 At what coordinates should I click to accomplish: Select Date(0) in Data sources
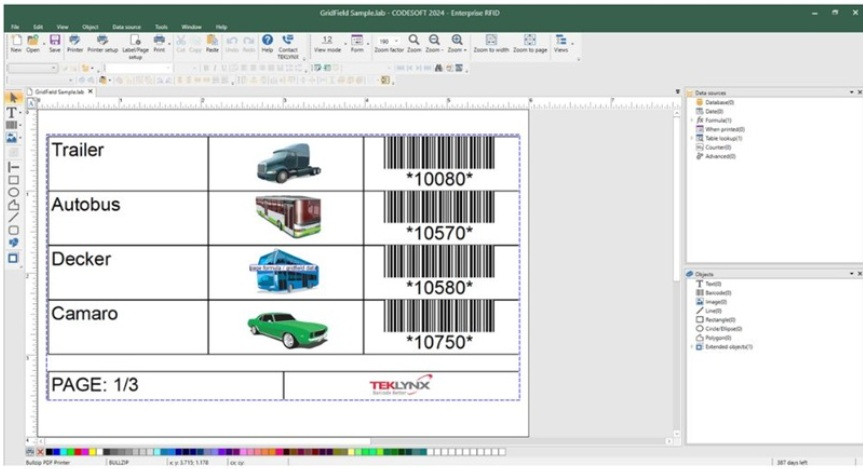pos(709,111)
